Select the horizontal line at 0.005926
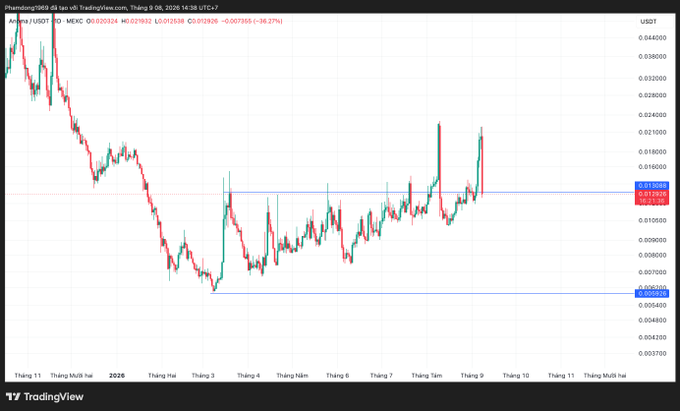680x411 pixels. coord(422,294)
